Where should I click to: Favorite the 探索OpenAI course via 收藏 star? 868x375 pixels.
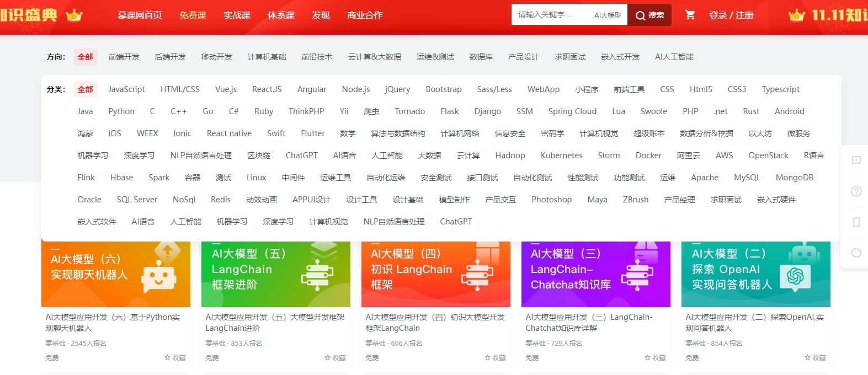click(815, 358)
